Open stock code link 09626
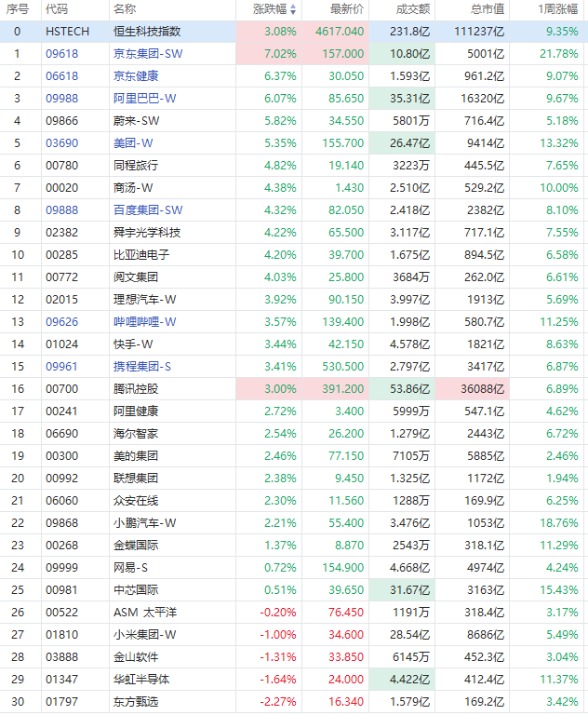Image resolution: width=588 pixels, height=715 pixels. point(62,322)
